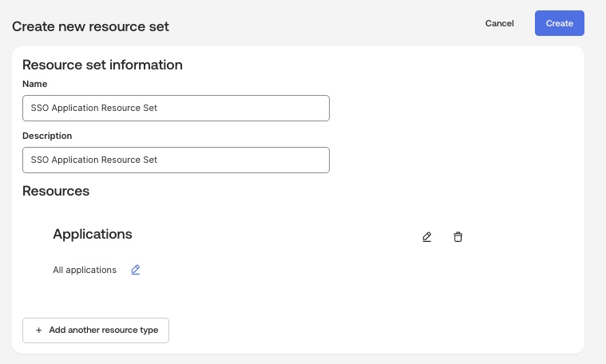The height and width of the screenshot is (364, 606).
Task: Delete Applications resource with the trash icon
Action: [x=457, y=237]
